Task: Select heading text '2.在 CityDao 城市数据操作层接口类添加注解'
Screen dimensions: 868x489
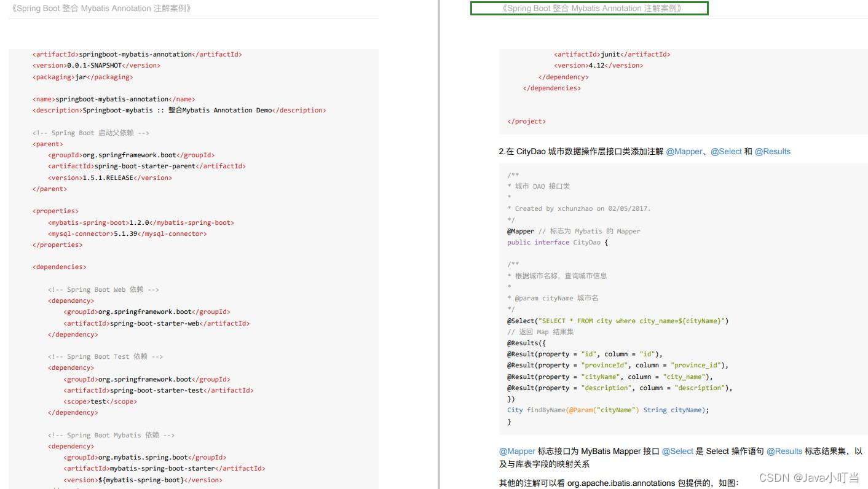Action: (582, 151)
